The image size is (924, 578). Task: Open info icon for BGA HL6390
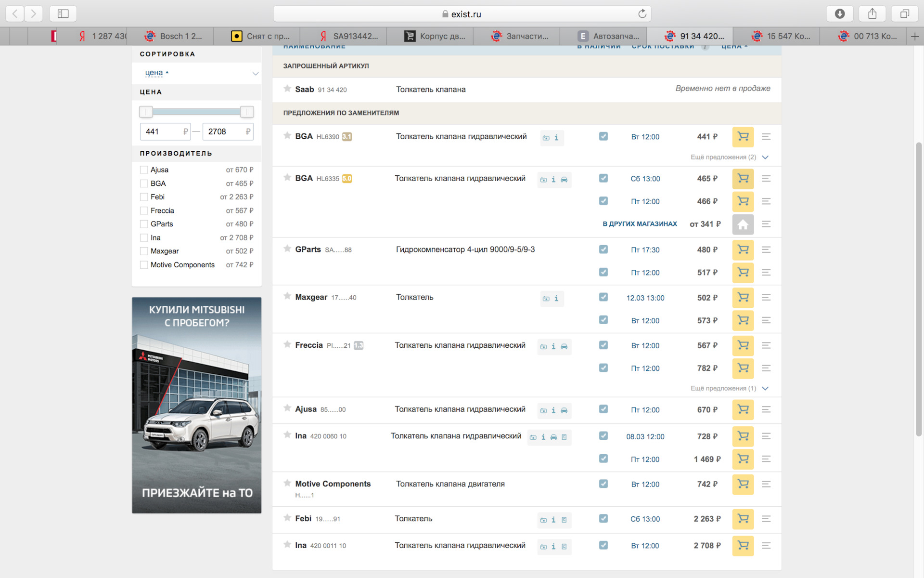pyautogui.click(x=556, y=138)
